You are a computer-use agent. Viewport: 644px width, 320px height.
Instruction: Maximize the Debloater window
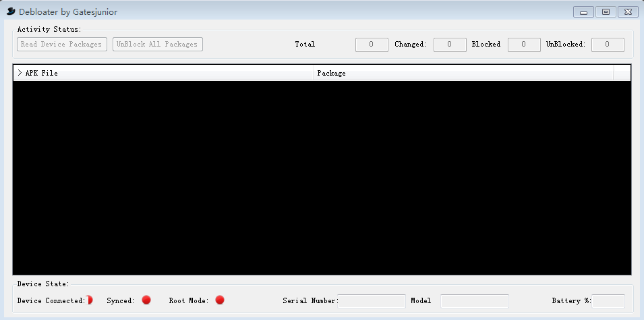pos(606,11)
